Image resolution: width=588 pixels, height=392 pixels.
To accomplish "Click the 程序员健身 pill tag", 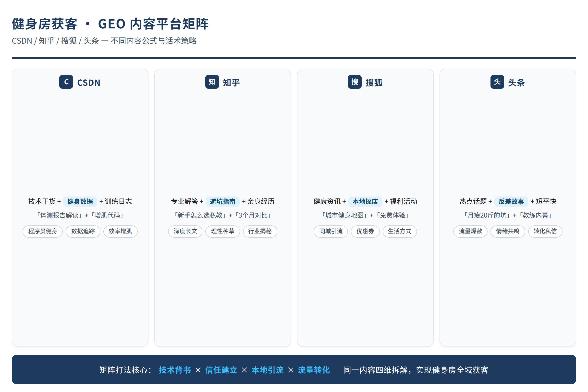I will click(43, 231).
